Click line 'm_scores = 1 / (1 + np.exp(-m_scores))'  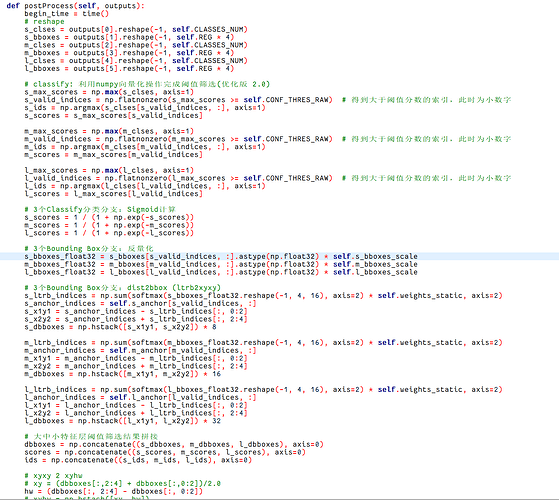109,225
